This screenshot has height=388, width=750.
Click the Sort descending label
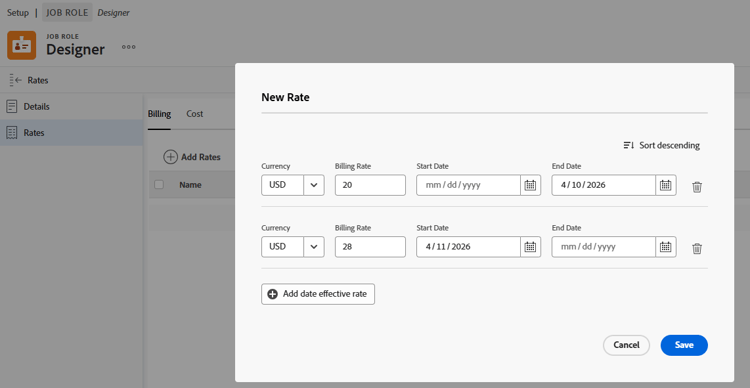coord(669,145)
